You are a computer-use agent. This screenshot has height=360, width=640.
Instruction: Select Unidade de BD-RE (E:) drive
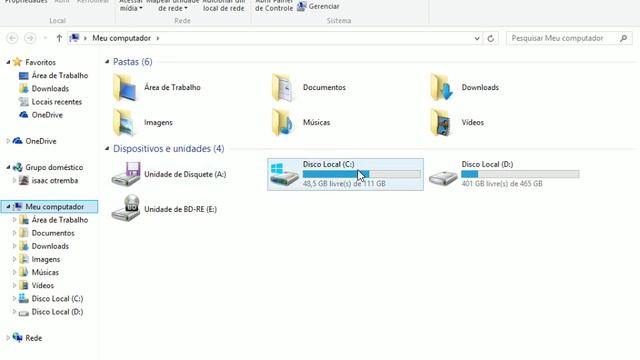tap(164, 209)
